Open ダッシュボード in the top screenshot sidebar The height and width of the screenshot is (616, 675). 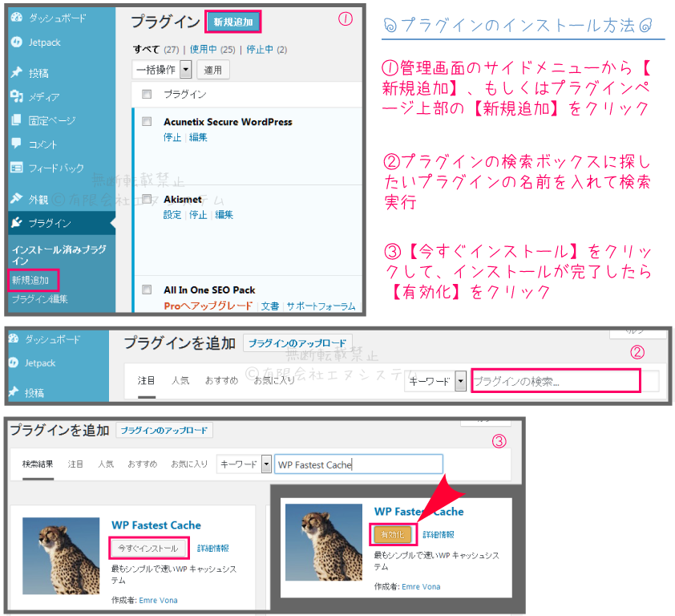pos(57,18)
